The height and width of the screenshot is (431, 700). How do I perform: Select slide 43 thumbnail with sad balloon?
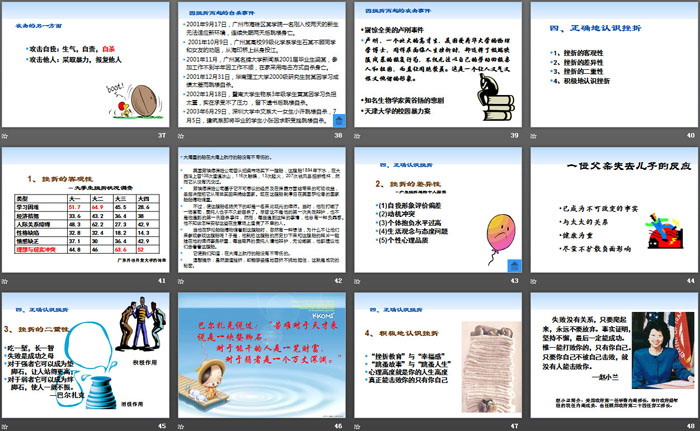tap(438, 210)
